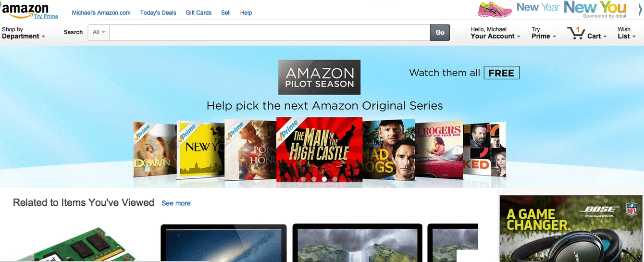The width and height of the screenshot is (644, 262).
Task: Open Today's Deals in top navigation
Action: [158, 12]
